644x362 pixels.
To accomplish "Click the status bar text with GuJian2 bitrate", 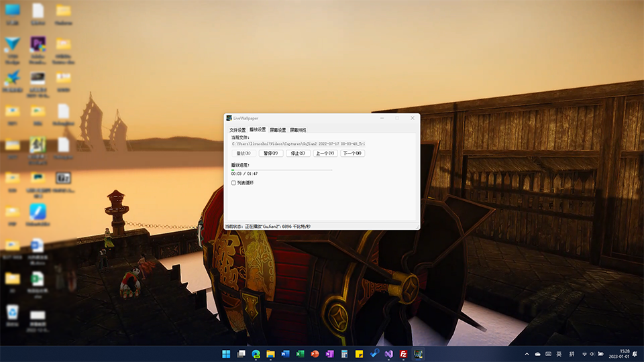I will tap(268, 226).
